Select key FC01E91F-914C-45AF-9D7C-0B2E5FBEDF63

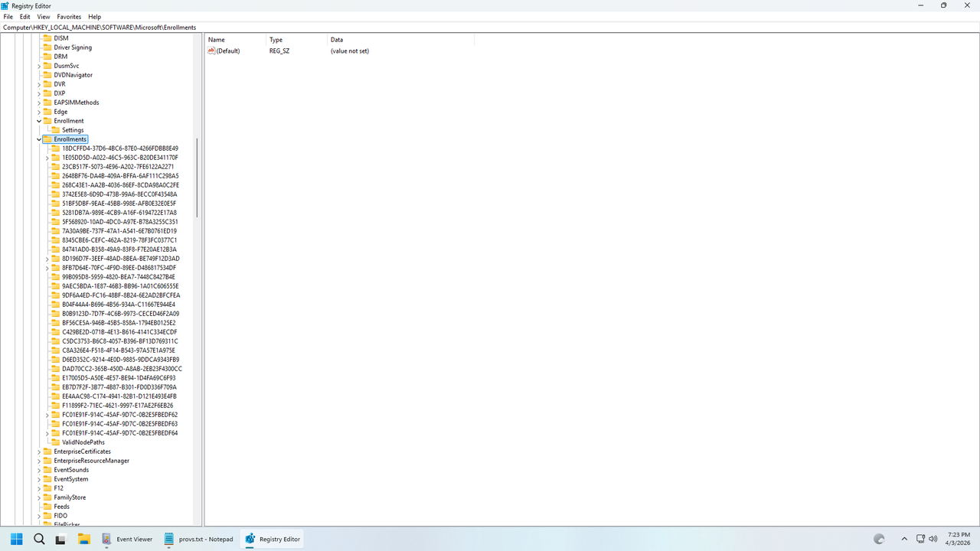[119, 424]
